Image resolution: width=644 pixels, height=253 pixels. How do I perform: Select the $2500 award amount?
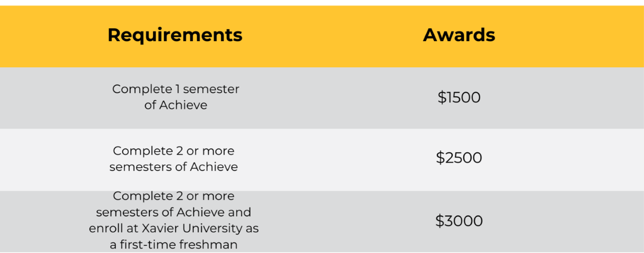(459, 158)
